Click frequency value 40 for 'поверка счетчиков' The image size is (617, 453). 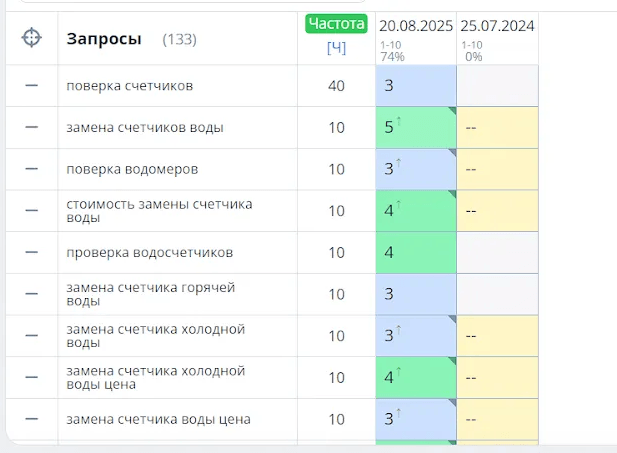[336, 86]
